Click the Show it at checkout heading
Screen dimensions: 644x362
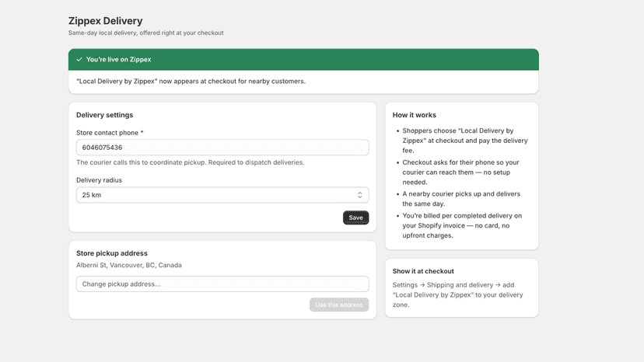coord(423,271)
